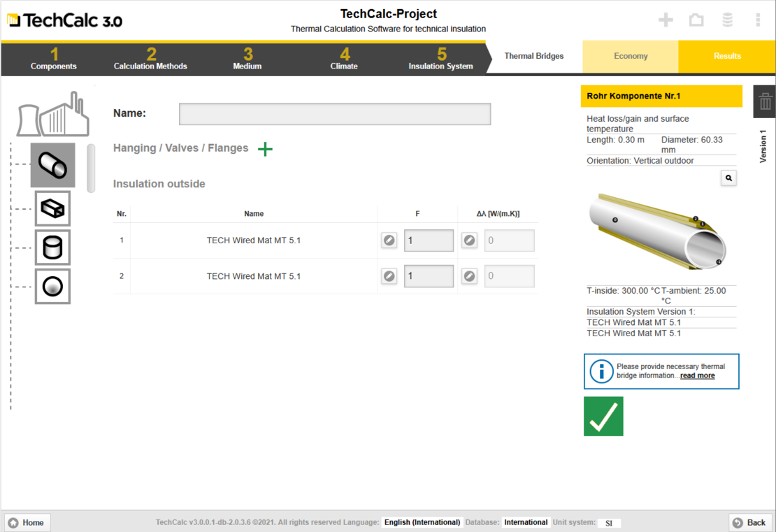This screenshot has width=776, height=532.
Task: Click the Home button
Action: pos(27,523)
